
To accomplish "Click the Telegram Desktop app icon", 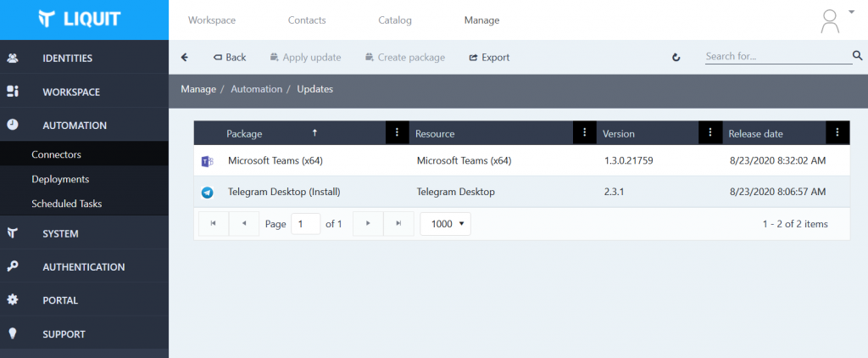I will (x=207, y=193).
